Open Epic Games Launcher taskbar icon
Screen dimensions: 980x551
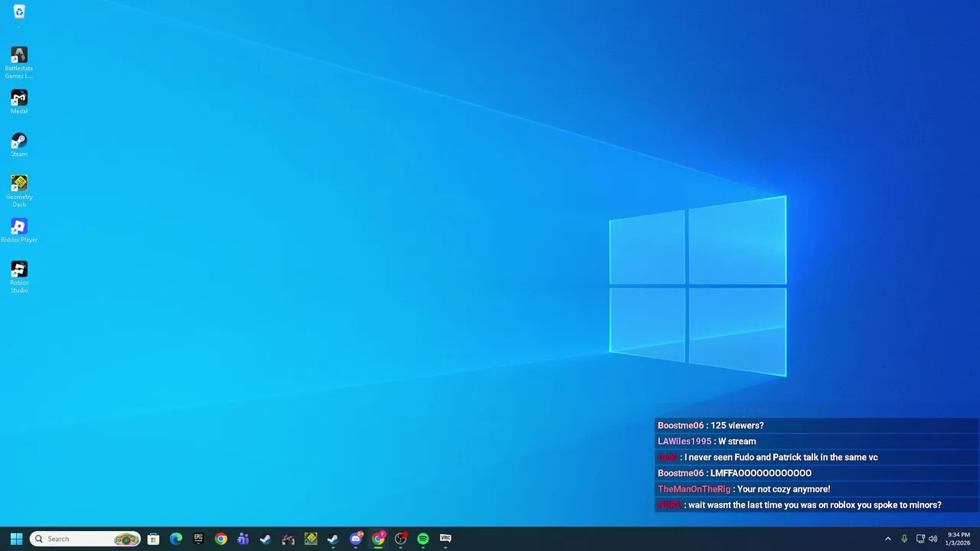pyautogui.click(x=198, y=539)
